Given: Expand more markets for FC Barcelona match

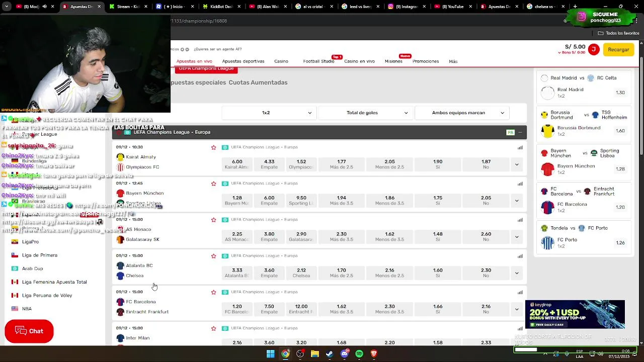Looking at the screenshot, I should point(516,309).
